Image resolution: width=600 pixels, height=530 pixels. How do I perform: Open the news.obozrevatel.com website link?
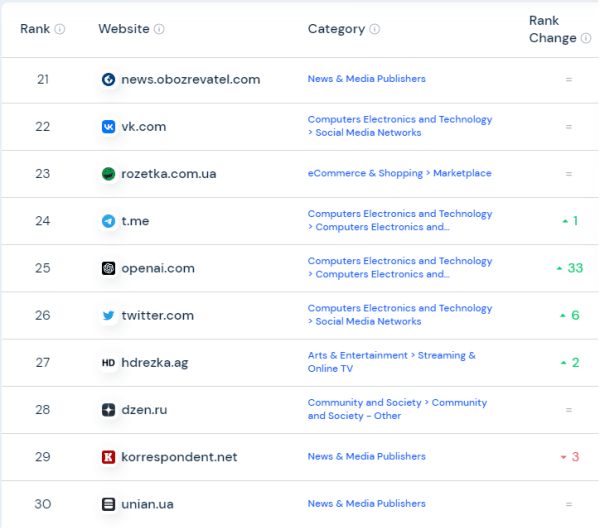point(190,79)
